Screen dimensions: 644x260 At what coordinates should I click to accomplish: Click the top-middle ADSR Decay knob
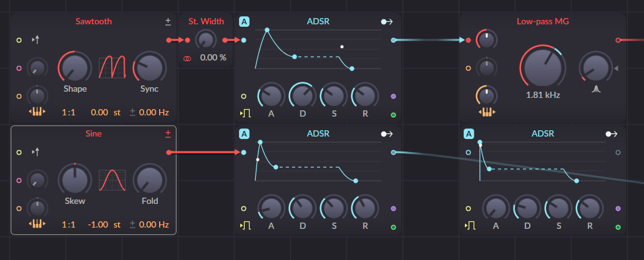point(303,96)
